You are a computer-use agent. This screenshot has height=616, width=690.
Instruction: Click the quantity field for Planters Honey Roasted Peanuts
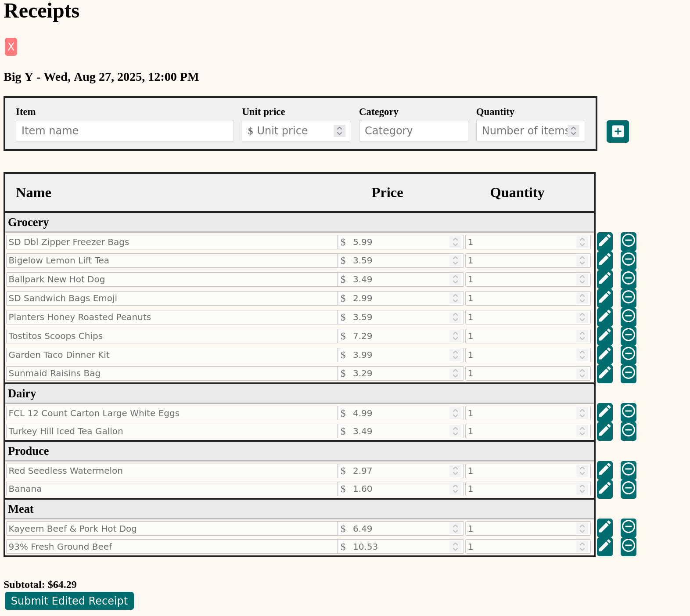point(528,317)
